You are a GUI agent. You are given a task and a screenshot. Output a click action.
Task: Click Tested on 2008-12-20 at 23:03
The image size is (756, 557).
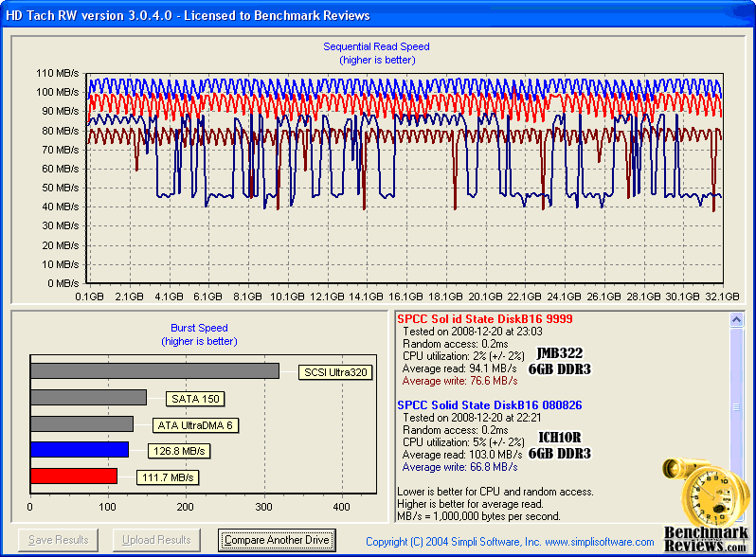tap(473, 332)
